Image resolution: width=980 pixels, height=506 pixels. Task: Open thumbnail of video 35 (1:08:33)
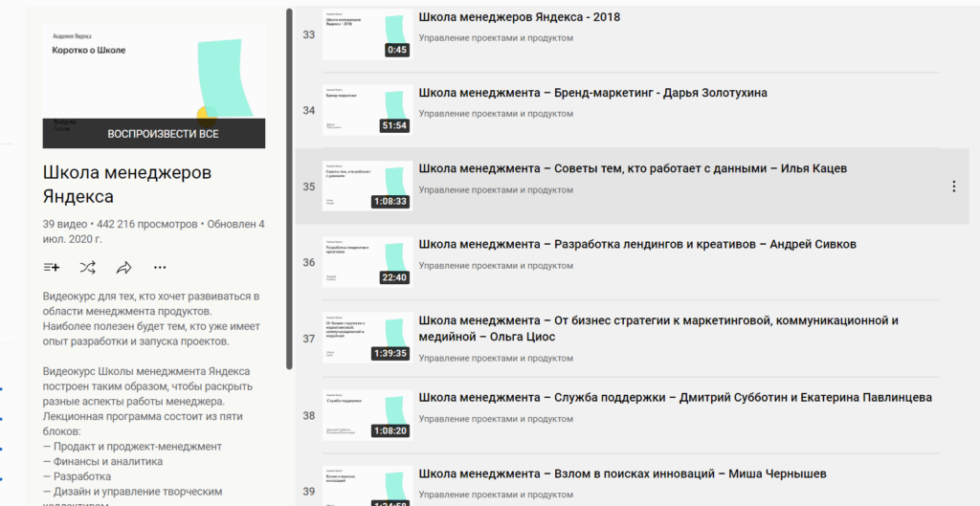point(367,187)
